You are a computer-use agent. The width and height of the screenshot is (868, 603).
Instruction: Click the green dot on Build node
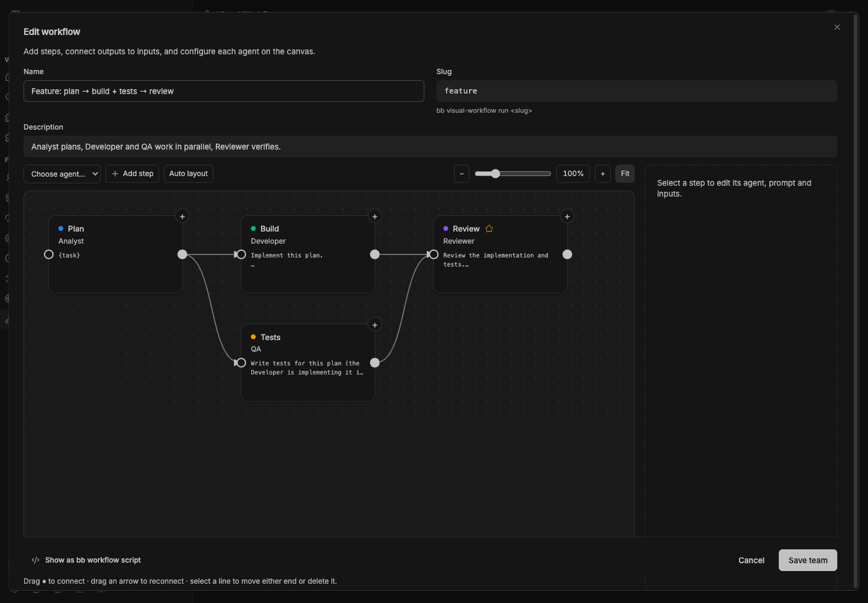[253, 229]
